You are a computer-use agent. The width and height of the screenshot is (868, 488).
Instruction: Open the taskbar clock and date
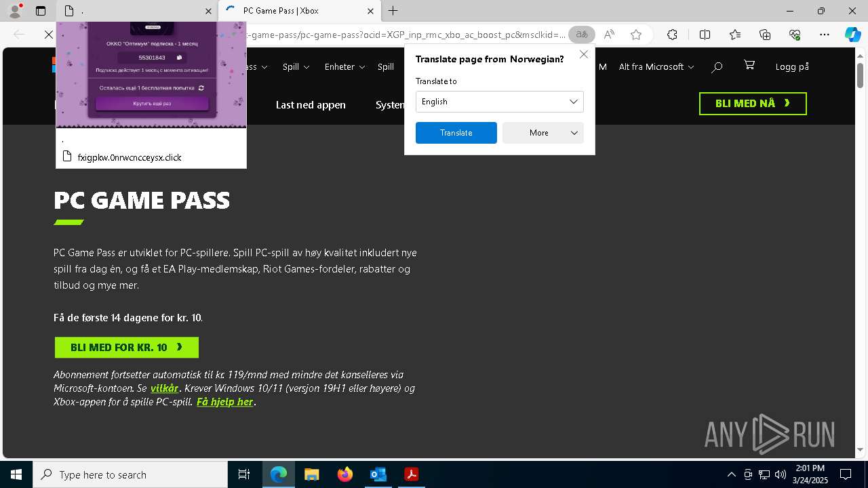coord(810,474)
